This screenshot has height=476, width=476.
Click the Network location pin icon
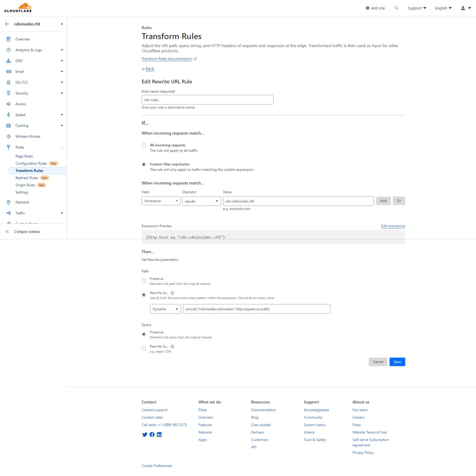click(x=9, y=202)
